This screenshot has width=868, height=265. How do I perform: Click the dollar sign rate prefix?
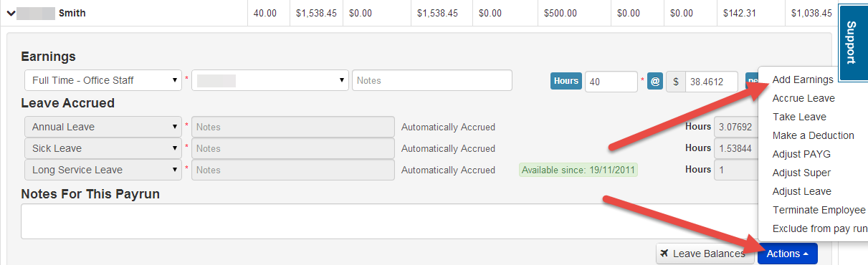point(676,82)
